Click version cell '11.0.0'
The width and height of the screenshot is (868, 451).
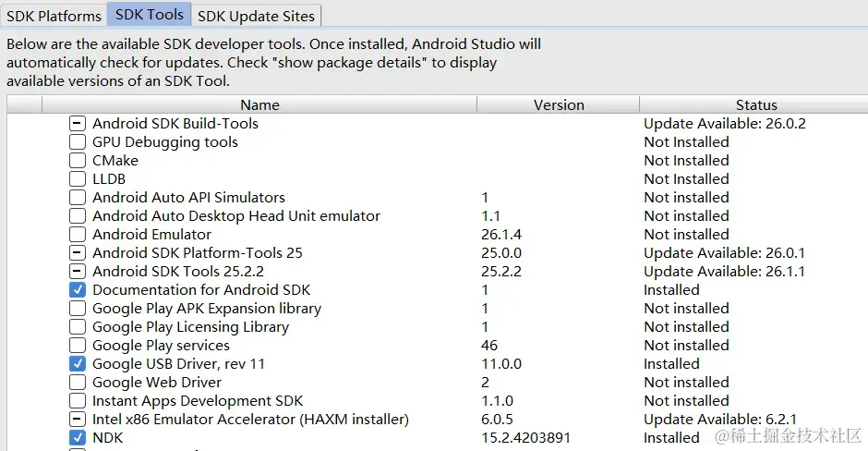pos(501,363)
